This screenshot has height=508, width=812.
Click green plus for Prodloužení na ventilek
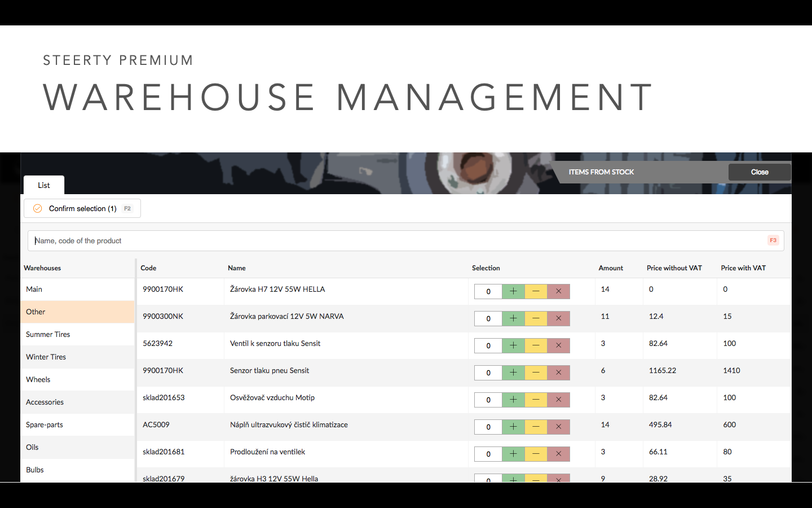pos(513,454)
